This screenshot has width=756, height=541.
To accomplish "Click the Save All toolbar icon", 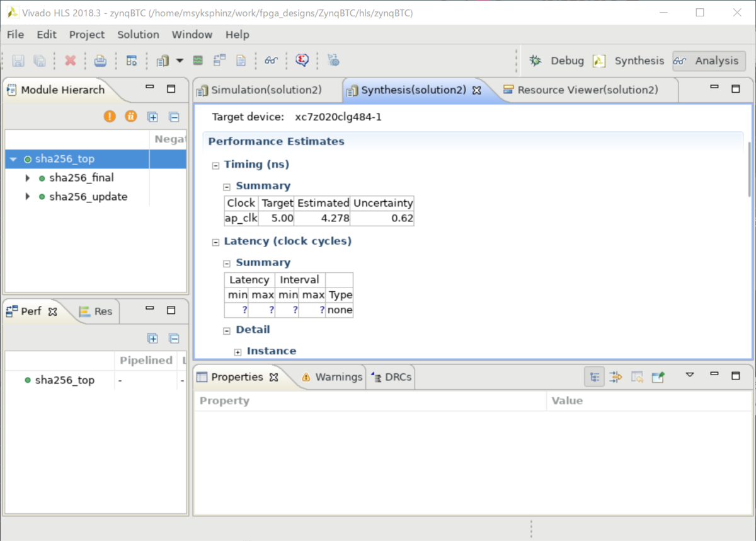I will pos(39,61).
